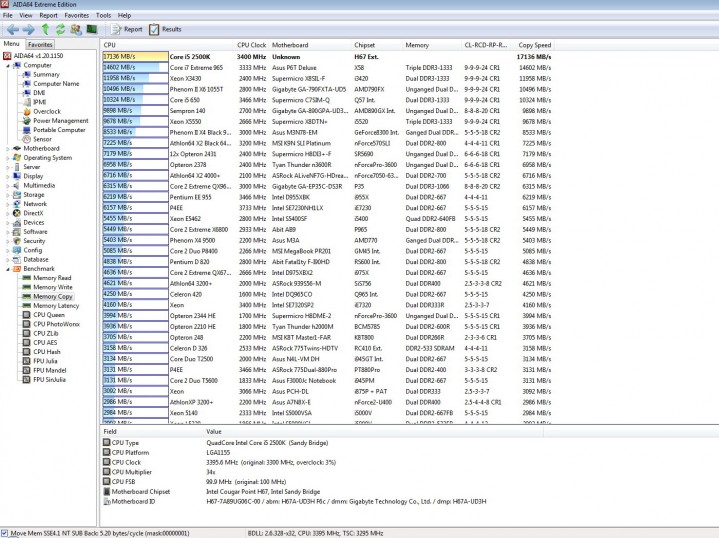Select the Security icon in tree

coord(17,241)
